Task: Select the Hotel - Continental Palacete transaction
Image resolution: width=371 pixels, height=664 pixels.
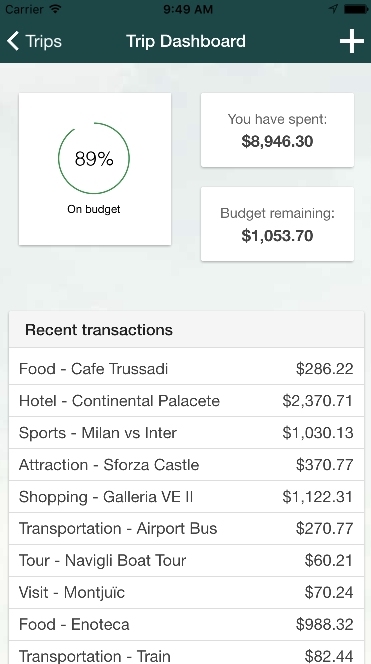Action: point(186,401)
